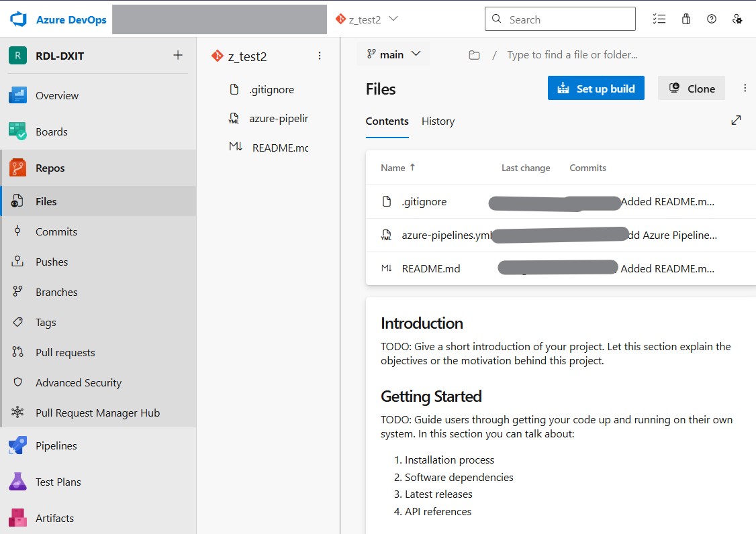Image resolution: width=756 pixels, height=534 pixels.
Task: Open Pushes under Repos
Action: coord(98,262)
